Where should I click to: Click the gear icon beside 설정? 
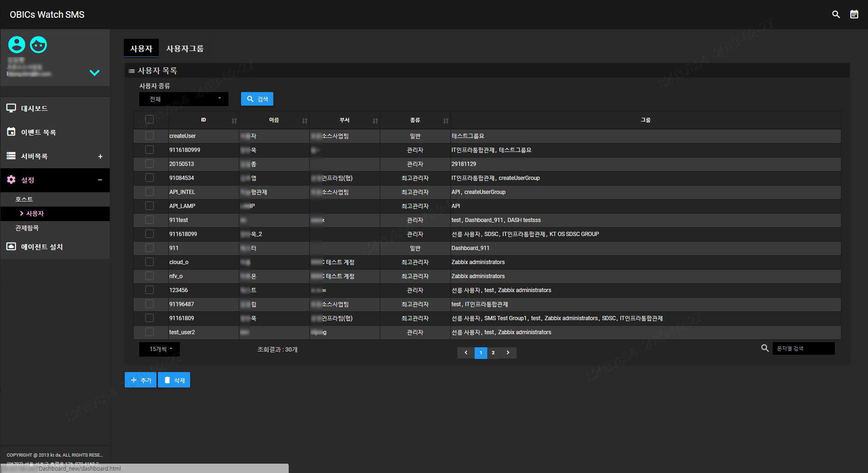pyautogui.click(x=11, y=179)
